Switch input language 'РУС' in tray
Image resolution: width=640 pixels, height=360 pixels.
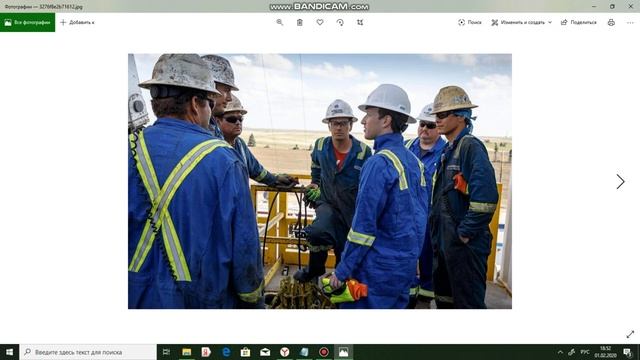(585, 352)
